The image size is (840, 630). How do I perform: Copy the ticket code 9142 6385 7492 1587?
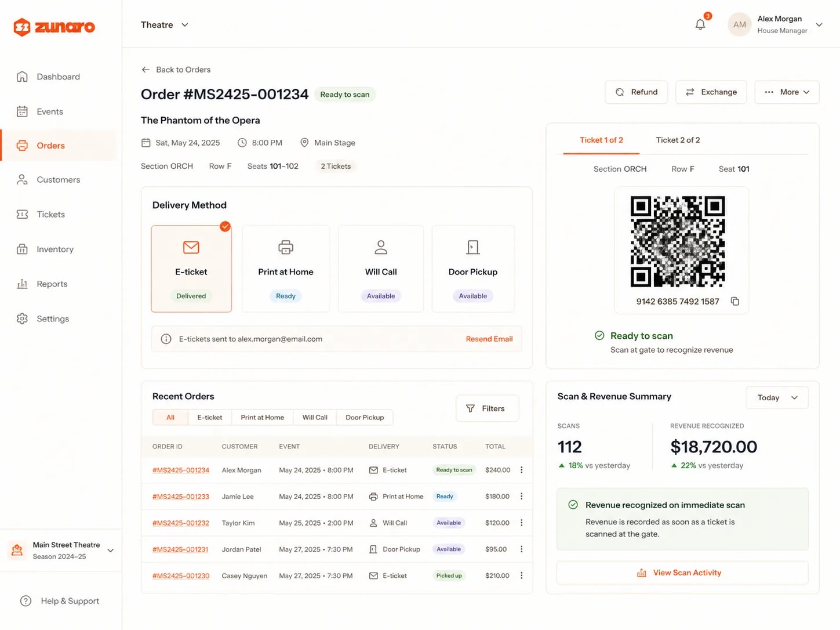tap(734, 301)
